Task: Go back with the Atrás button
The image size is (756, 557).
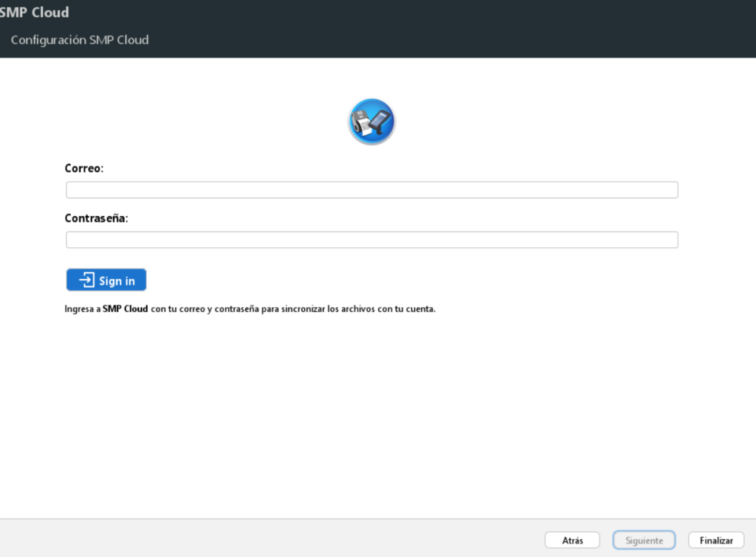Action: [x=572, y=540]
